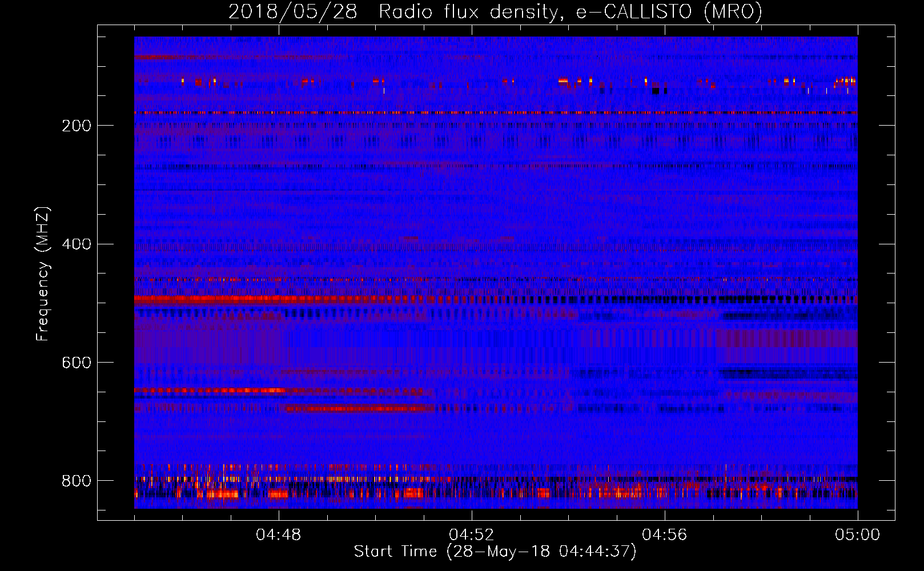Click the 200 frequency tick label

click(x=77, y=126)
